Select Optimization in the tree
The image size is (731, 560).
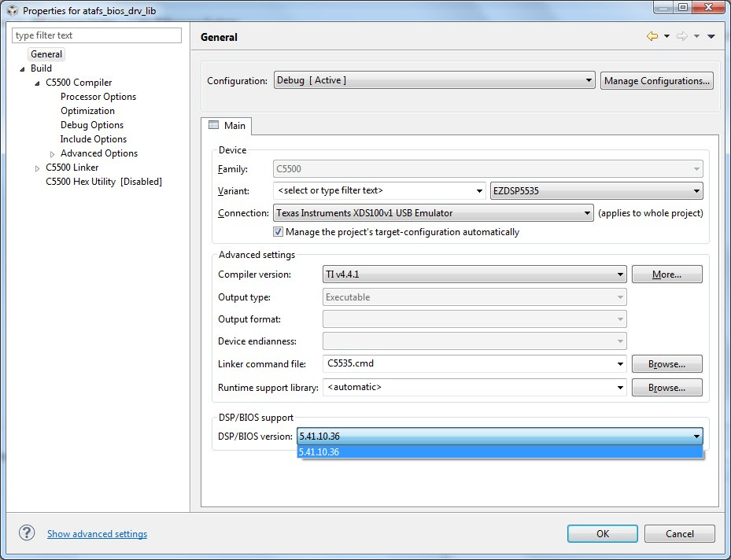87,110
